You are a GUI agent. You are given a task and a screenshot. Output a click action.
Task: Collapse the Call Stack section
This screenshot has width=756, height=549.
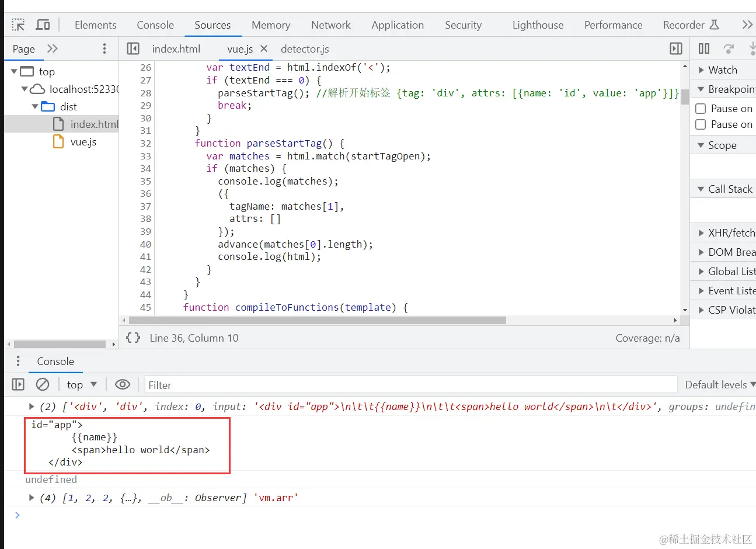(x=701, y=189)
